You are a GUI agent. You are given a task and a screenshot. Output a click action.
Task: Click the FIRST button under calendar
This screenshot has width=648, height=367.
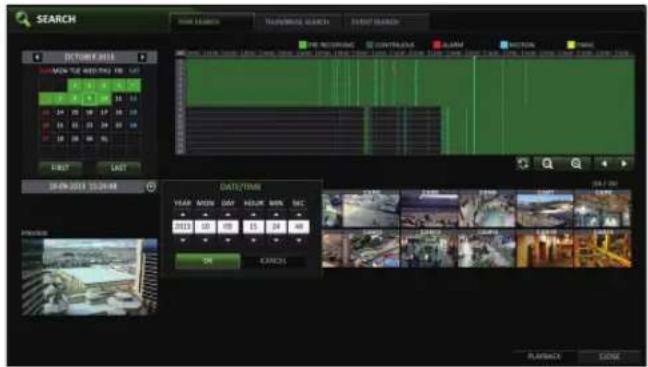[x=60, y=168]
